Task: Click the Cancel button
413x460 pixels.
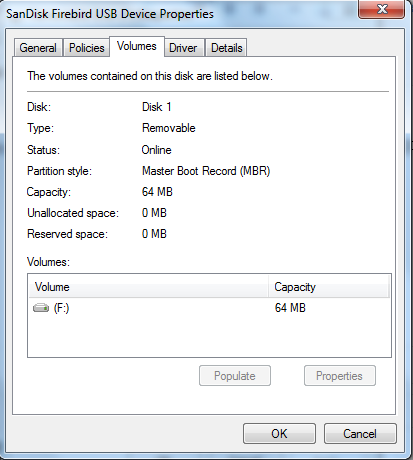Action: [360, 434]
